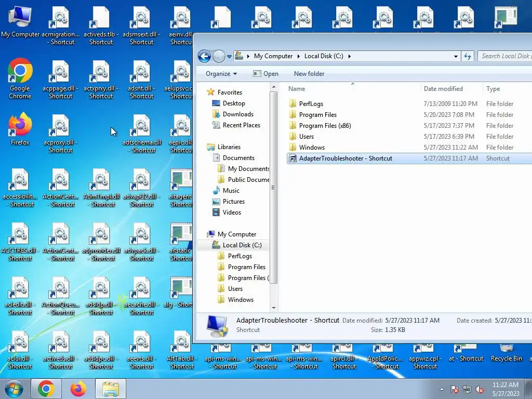Select Recycle Bin on the desktop
Viewport: 532px width, 399px height.
click(x=506, y=353)
